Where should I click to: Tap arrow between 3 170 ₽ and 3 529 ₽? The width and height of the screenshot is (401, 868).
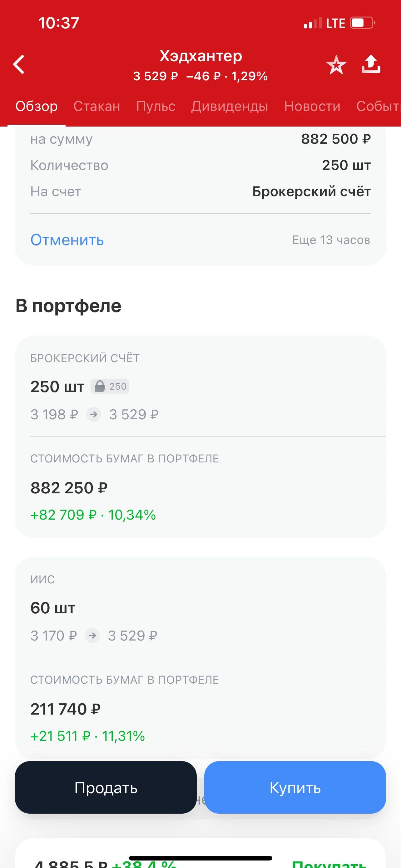pos(92,636)
